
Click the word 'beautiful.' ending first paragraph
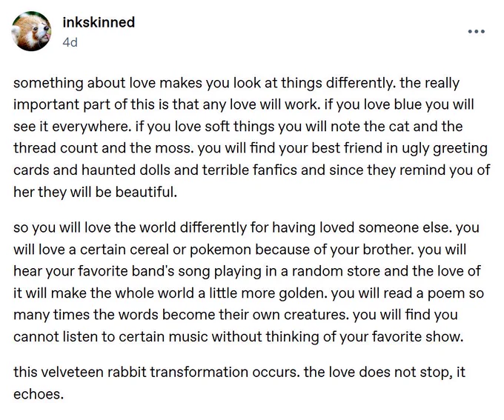146,192
